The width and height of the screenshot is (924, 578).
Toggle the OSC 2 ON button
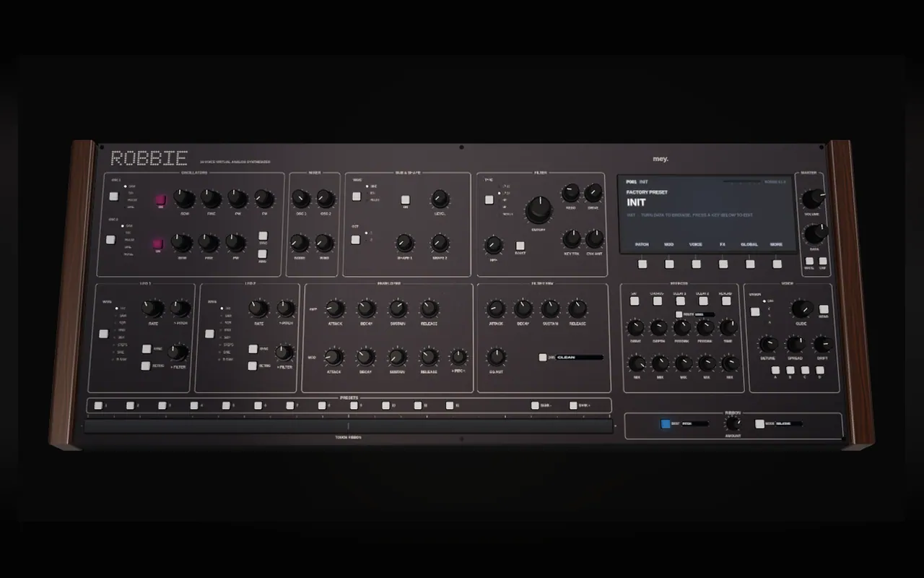point(157,244)
